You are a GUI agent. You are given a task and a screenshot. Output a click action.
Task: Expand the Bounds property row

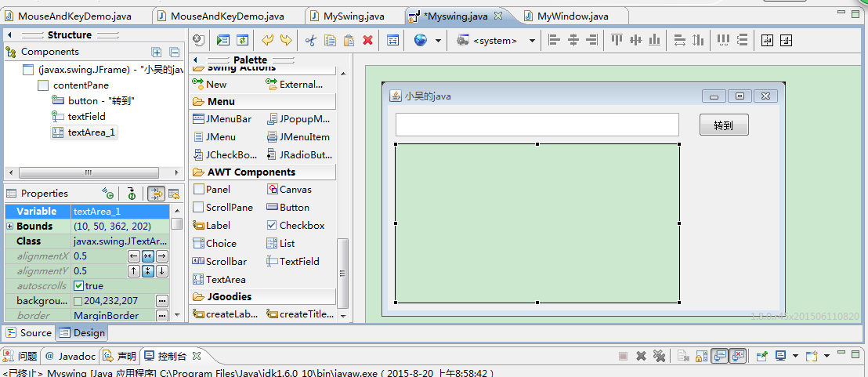click(x=10, y=227)
